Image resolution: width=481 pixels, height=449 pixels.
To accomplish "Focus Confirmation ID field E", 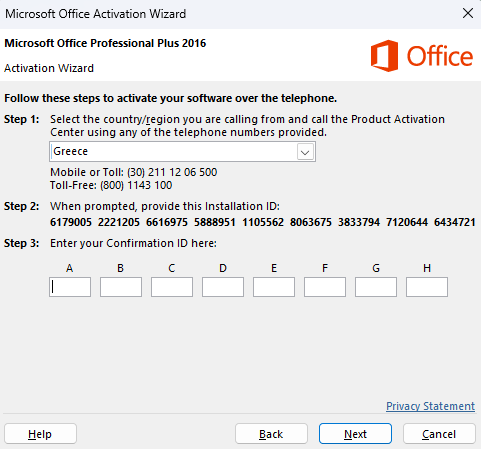I will point(274,287).
